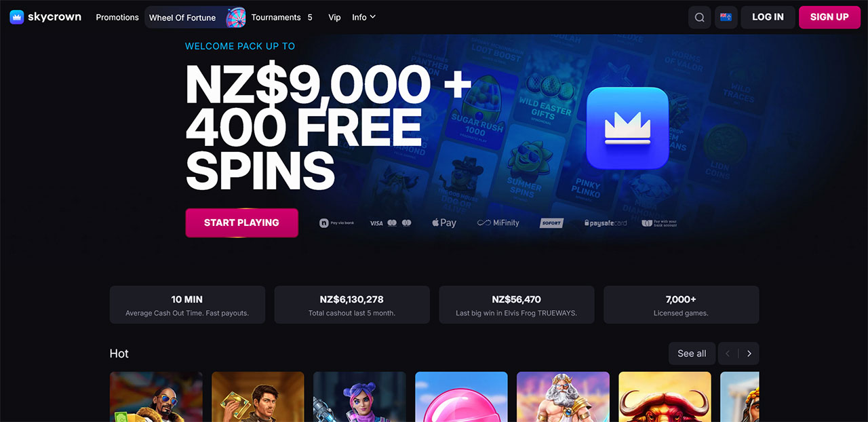Show previous Hot games with left chevron
Image resolution: width=868 pixels, height=422 pixels.
pos(728,353)
